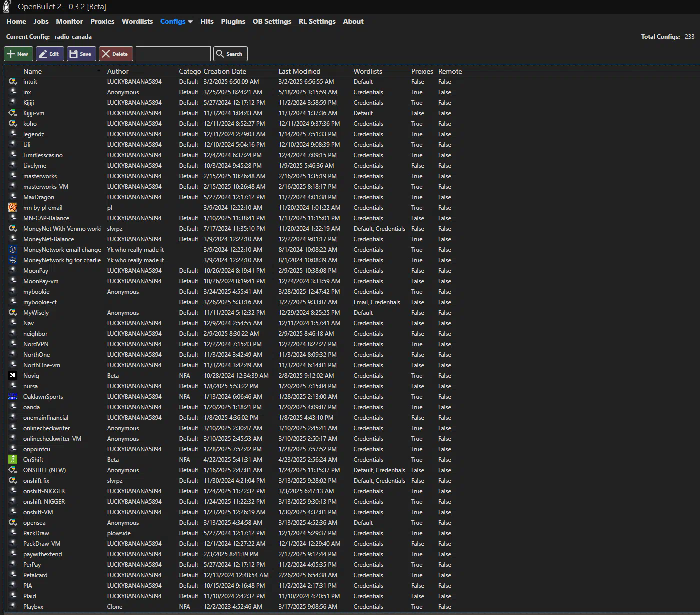Viewport: 700px width, 615px height.
Task: Click the blue OaklawnSports icon
Action: pyautogui.click(x=13, y=397)
